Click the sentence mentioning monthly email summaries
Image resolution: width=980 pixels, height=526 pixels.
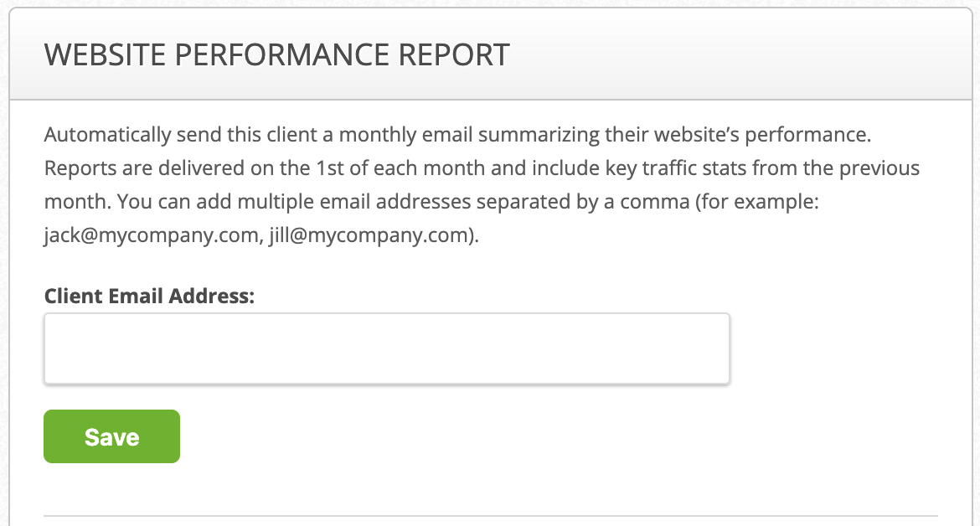click(469, 134)
